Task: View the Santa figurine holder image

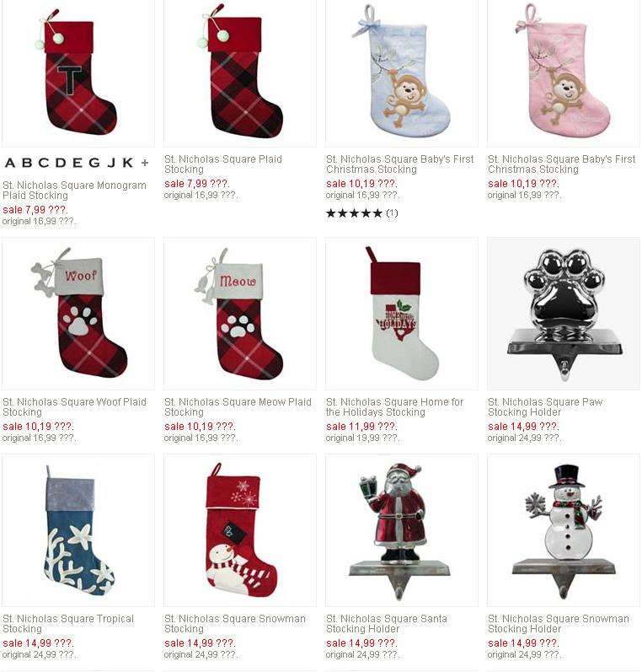Action: [x=402, y=530]
